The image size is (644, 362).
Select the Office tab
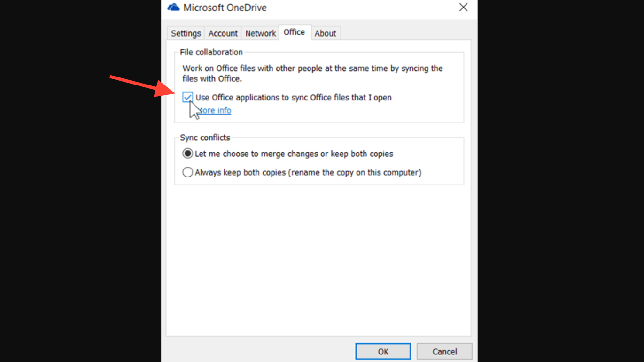click(x=295, y=32)
